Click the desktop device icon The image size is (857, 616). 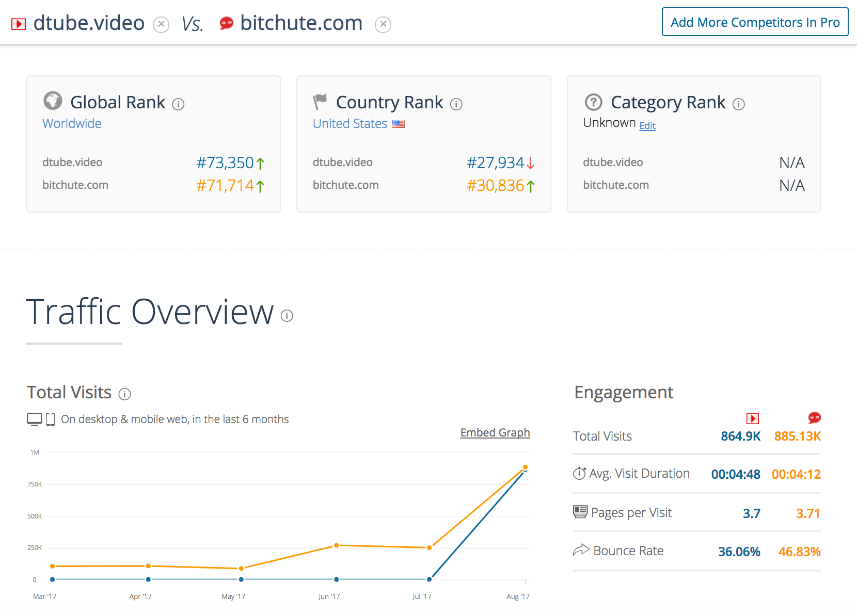tap(35, 419)
